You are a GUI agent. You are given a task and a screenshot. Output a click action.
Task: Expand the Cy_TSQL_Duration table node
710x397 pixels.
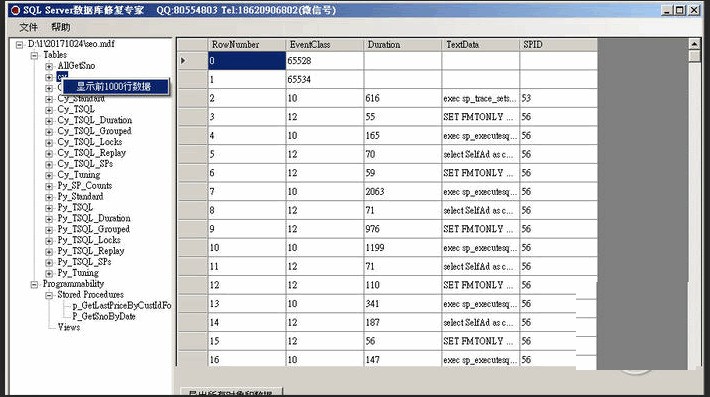coord(49,121)
